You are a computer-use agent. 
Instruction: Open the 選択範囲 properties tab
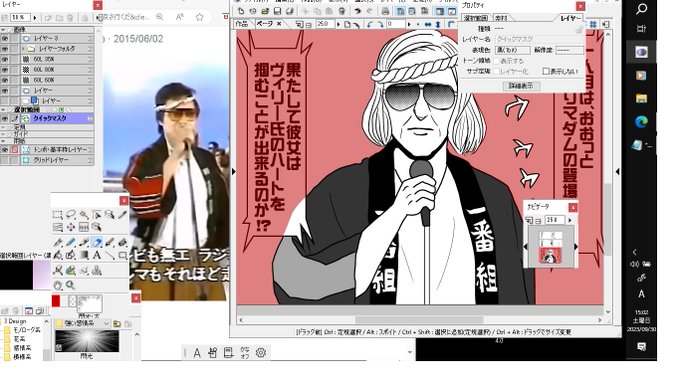pyautogui.click(x=476, y=18)
